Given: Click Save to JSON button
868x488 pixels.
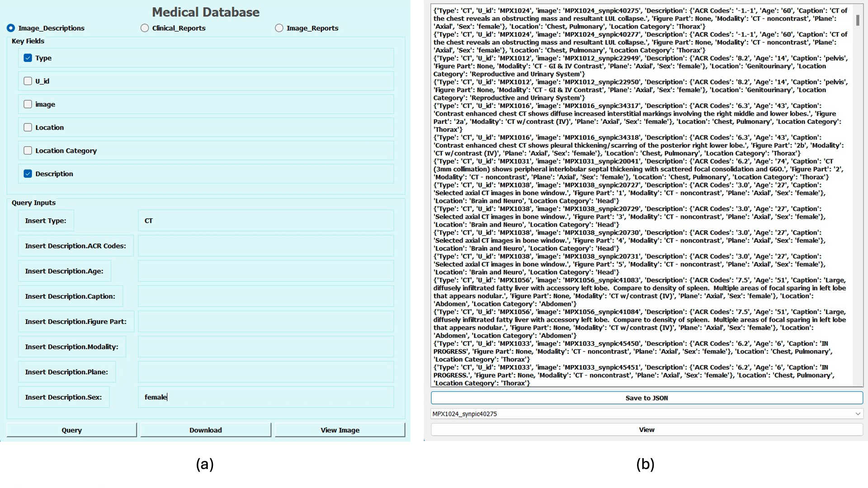Looking at the screenshot, I should click(x=646, y=398).
